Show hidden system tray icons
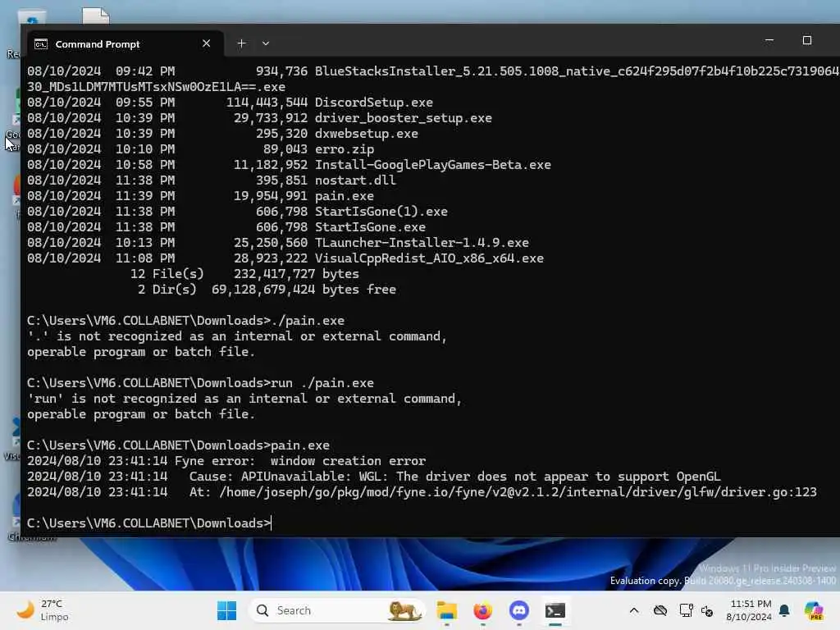 coord(634,610)
